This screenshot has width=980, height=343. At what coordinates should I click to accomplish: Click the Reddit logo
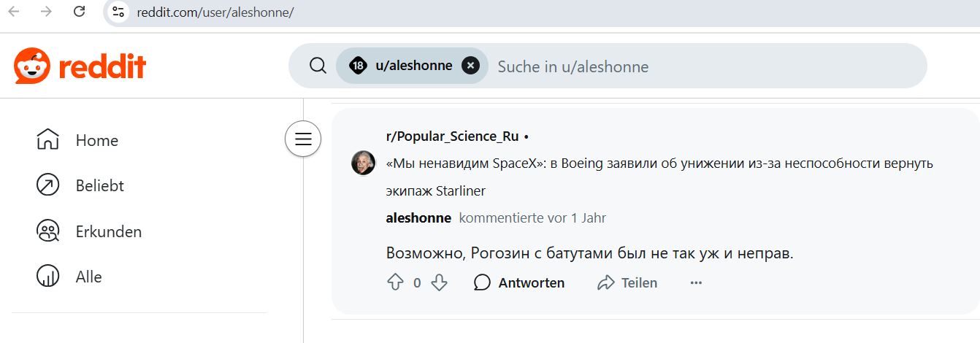tap(80, 66)
